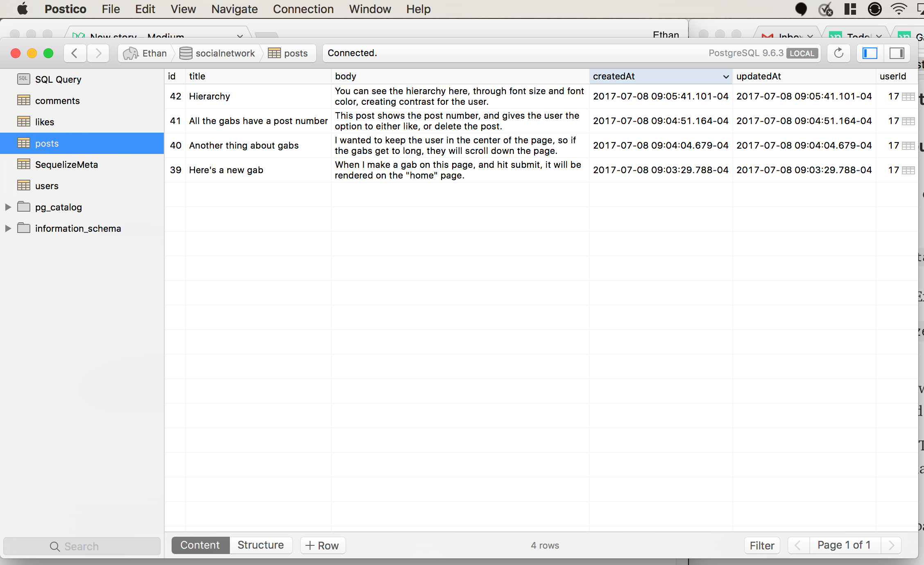924x565 pixels.
Task: Open the likes table
Action: [44, 122]
